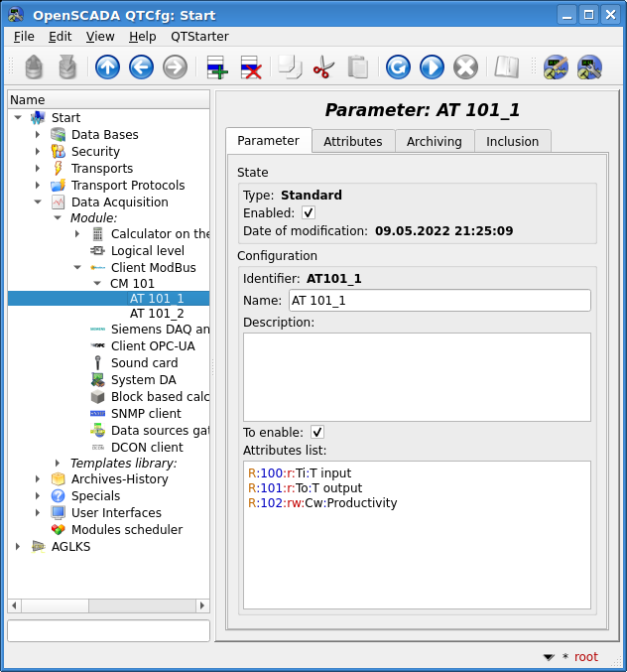This screenshot has width=627, height=672.
Task: Open the Help menu
Action: [x=142, y=37]
